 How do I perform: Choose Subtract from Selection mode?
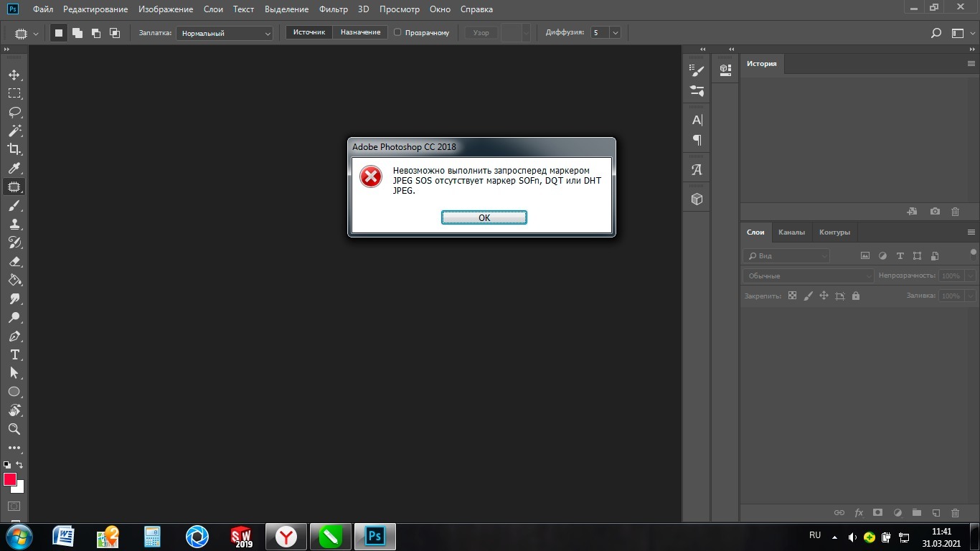click(96, 33)
